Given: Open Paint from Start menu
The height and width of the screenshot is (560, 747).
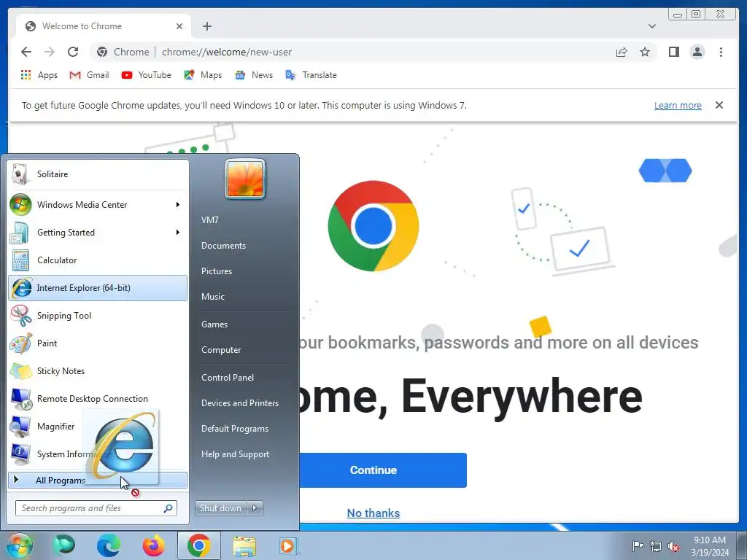Looking at the screenshot, I should pyautogui.click(x=97, y=343).
